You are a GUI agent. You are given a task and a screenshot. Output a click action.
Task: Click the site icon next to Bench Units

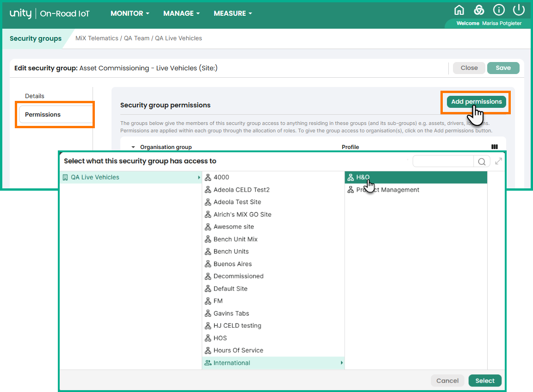[208, 252]
